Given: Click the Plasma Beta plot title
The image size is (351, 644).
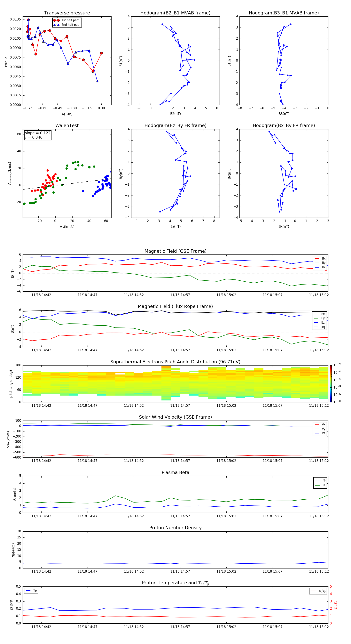Looking at the screenshot, I should (x=175, y=473).
